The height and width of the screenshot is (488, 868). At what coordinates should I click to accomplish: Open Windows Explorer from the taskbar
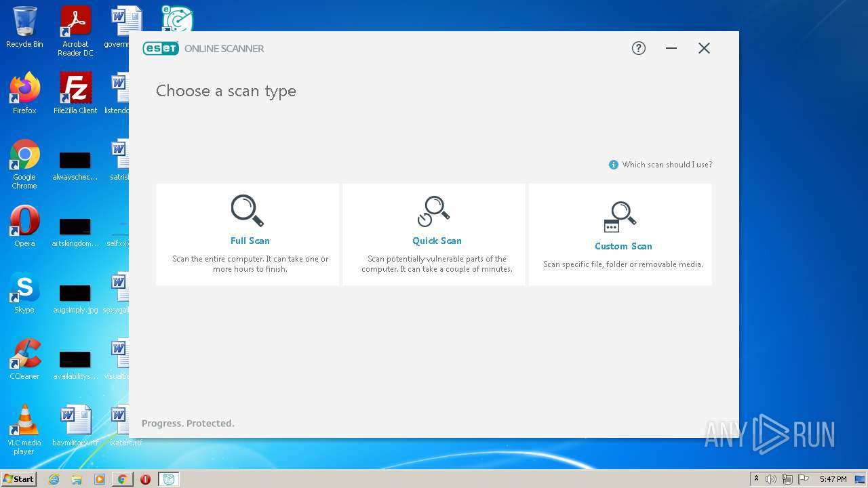(x=77, y=479)
